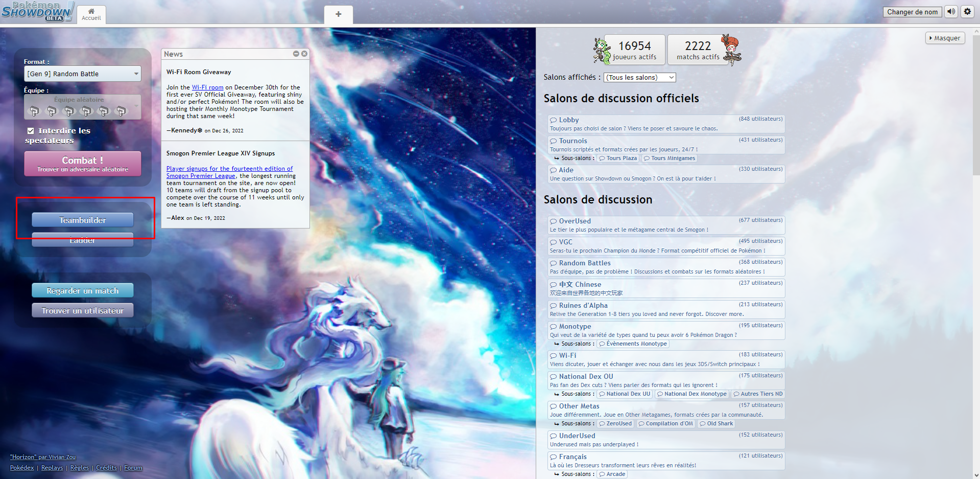Join the Wi-Fi chat room
Image resolution: width=980 pixels, height=479 pixels.
[666, 359]
